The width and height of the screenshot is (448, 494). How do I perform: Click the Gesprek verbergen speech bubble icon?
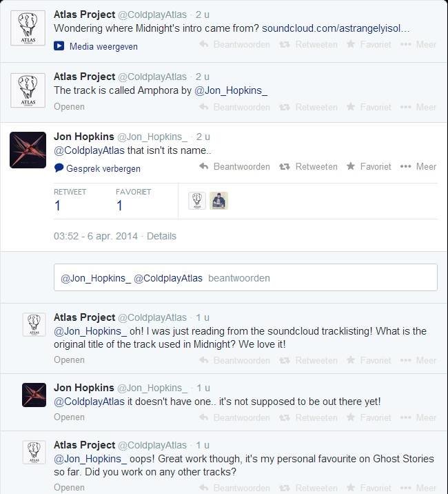click(59, 168)
